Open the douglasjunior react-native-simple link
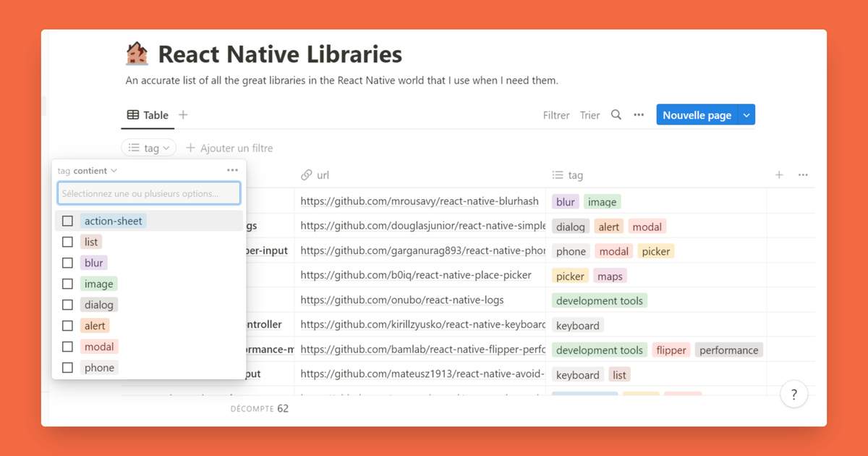 422,226
